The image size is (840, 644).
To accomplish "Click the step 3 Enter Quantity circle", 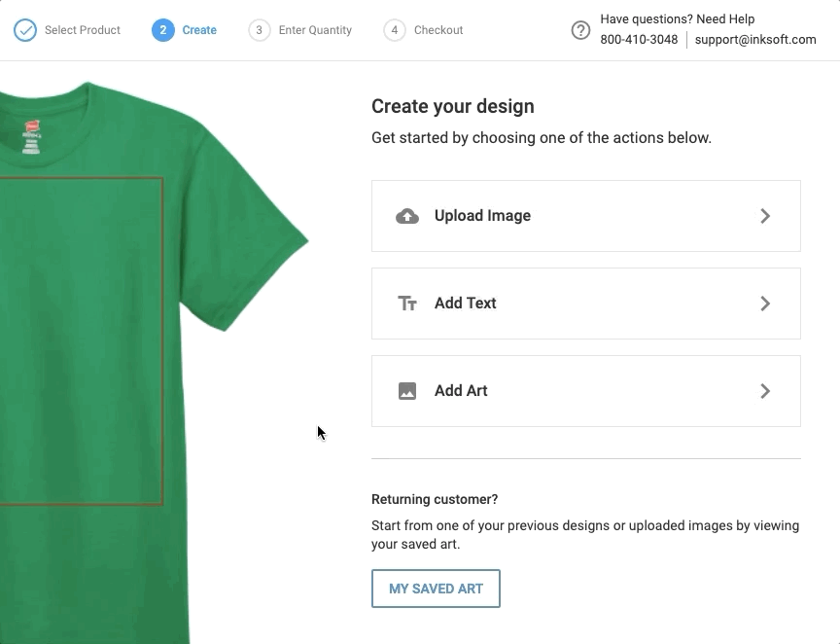I will (x=259, y=30).
